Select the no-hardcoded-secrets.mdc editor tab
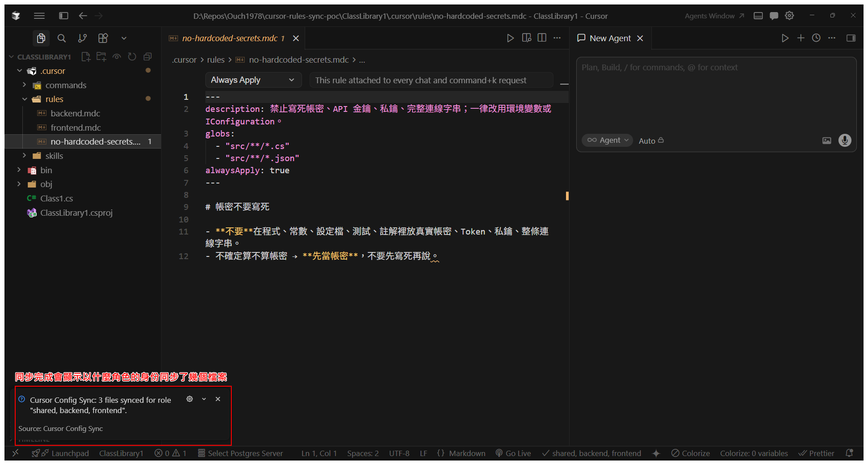 pos(230,38)
